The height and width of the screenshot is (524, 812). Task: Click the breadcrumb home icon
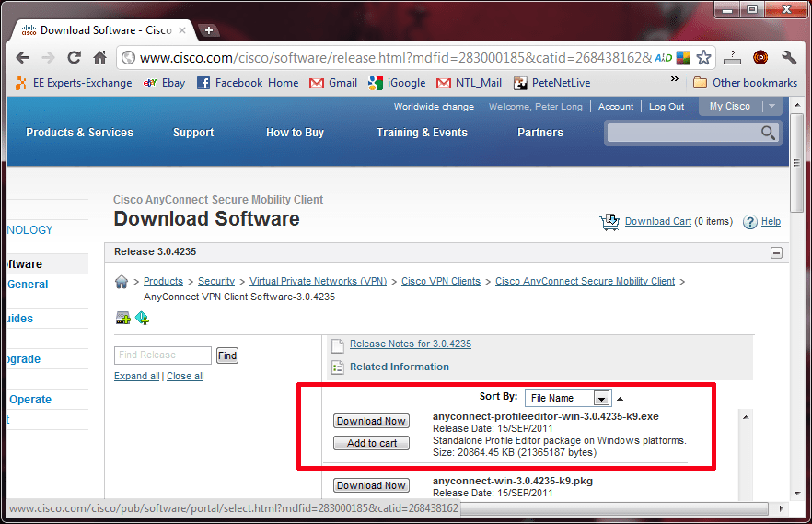122,282
